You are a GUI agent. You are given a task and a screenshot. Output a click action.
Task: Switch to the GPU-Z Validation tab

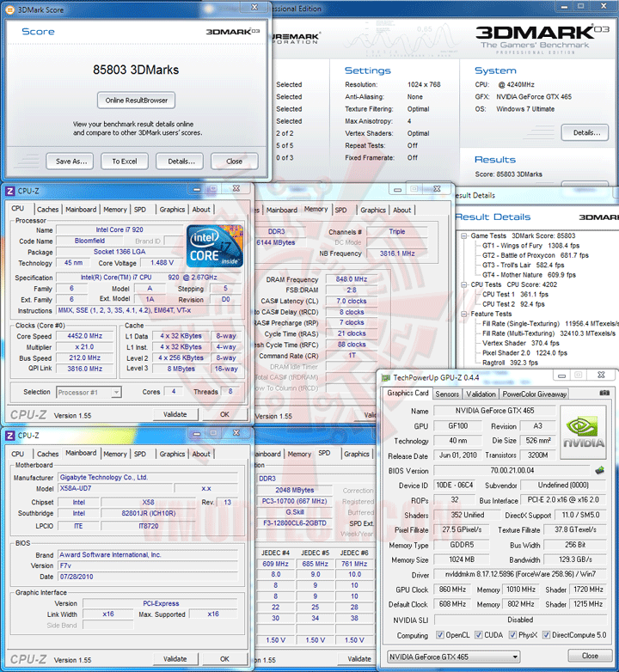tap(481, 394)
